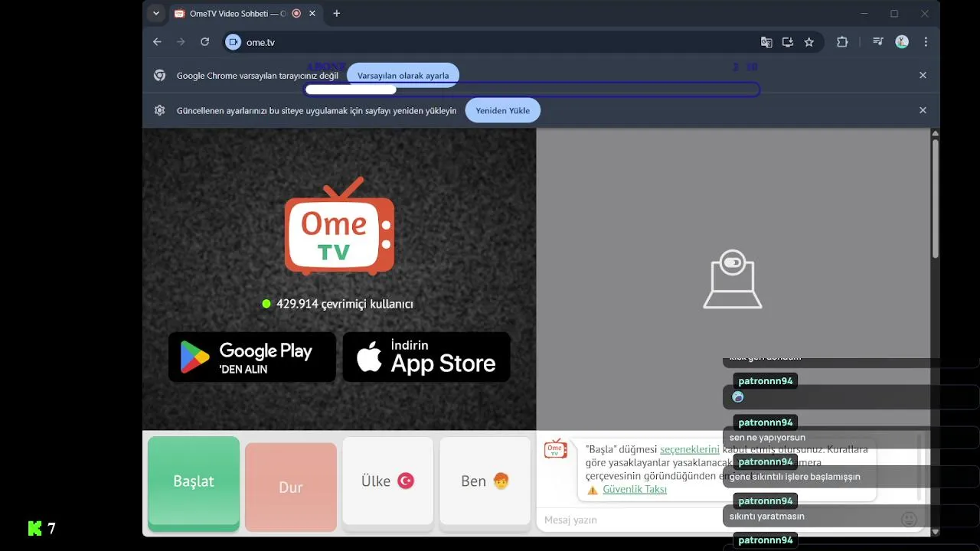Image resolution: width=980 pixels, height=551 pixels.
Task: Open the media control icon
Action: (x=878, y=42)
